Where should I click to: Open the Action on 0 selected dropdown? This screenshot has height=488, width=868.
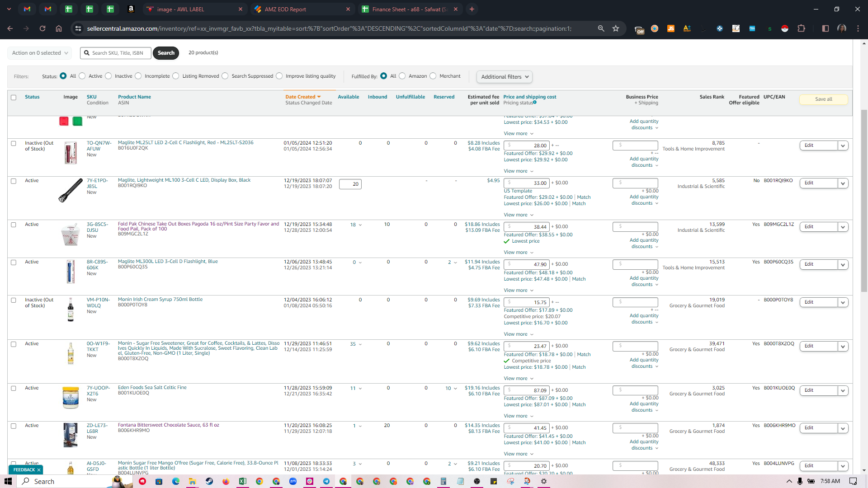click(40, 53)
